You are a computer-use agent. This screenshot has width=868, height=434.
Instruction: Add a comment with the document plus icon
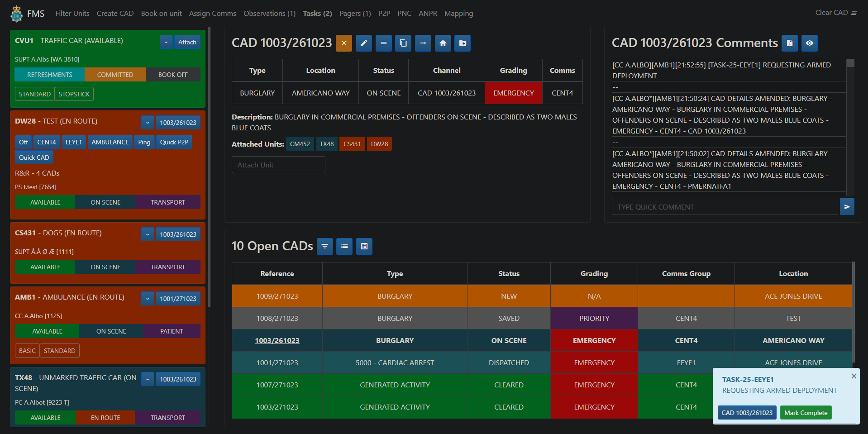tap(790, 43)
